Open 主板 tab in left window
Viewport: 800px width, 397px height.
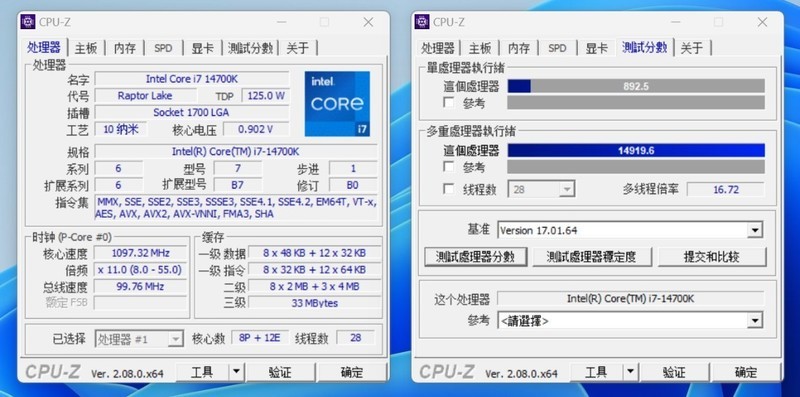pyautogui.click(x=86, y=48)
